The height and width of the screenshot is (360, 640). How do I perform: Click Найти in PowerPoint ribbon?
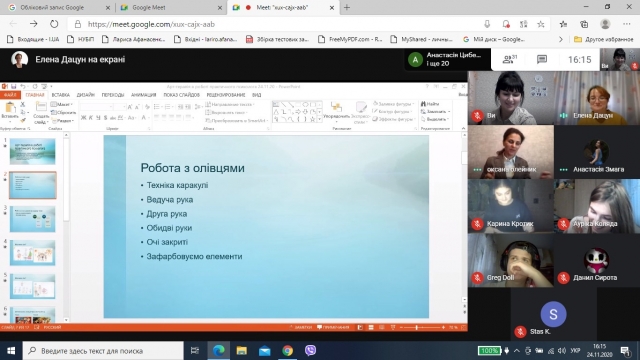click(x=430, y=104)
